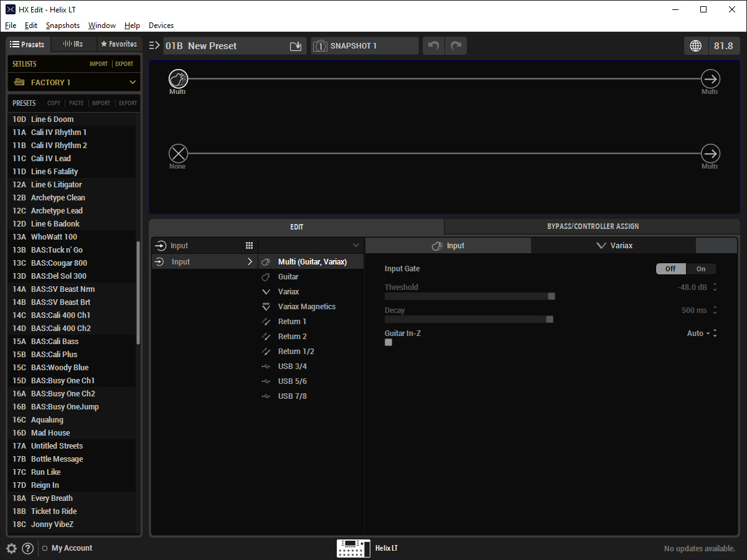The width and height of the screenshot is (747, 560).
Task: Load preset 18B Ticket to Ride
Action: click(x=71, y=511)
